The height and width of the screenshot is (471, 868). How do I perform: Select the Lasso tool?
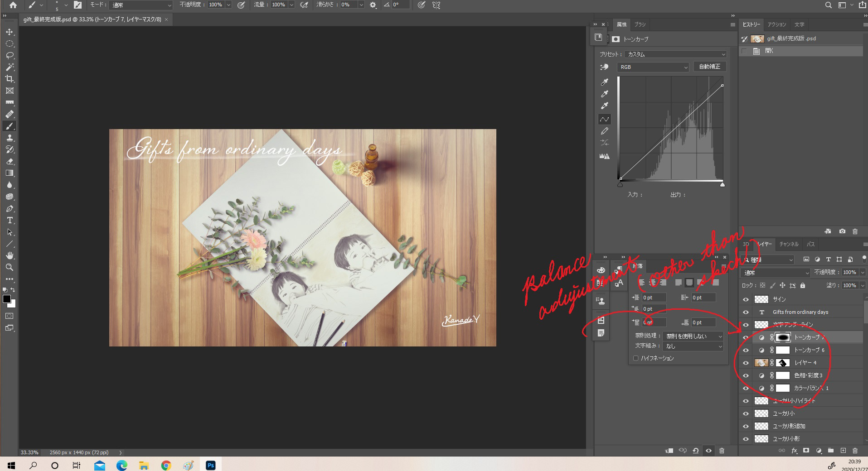pyautogui.click(x=10, y=56)
